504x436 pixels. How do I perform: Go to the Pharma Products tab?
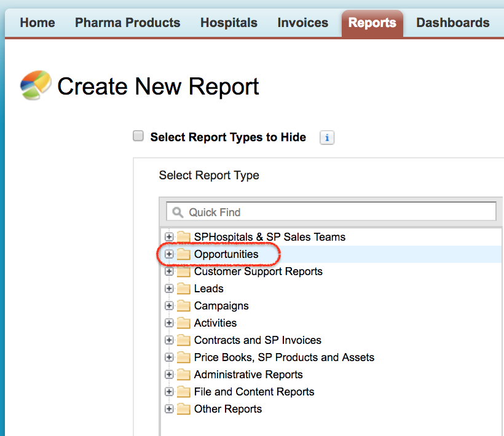pyautogui.click(x=128, y=23)
